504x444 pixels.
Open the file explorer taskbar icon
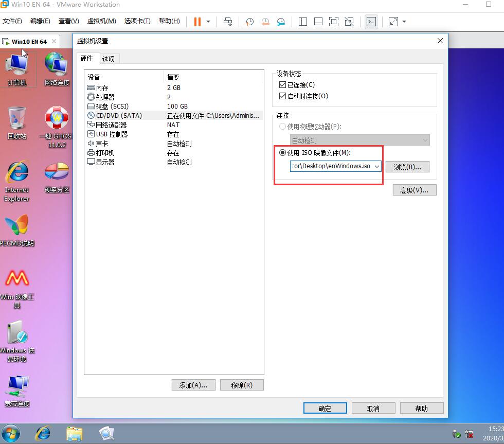tap(74, 433)
